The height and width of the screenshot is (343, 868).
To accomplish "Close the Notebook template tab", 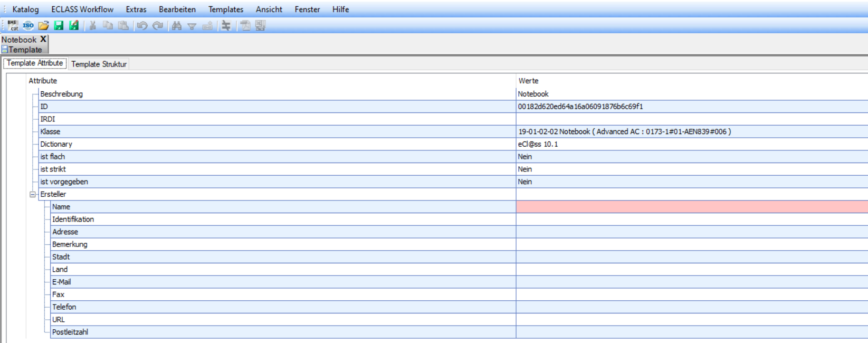I will click(43, 39).
